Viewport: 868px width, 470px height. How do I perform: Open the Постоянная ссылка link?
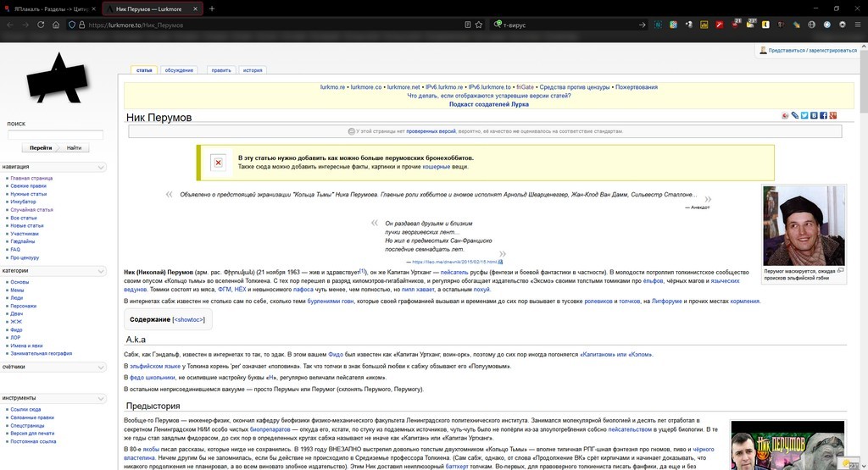tap(33, 441)
